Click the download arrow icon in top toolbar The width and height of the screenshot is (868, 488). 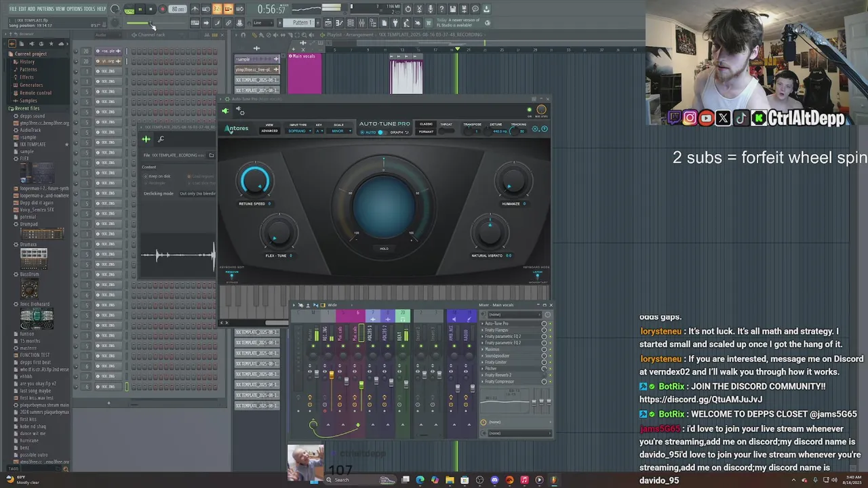pos(486,9)
